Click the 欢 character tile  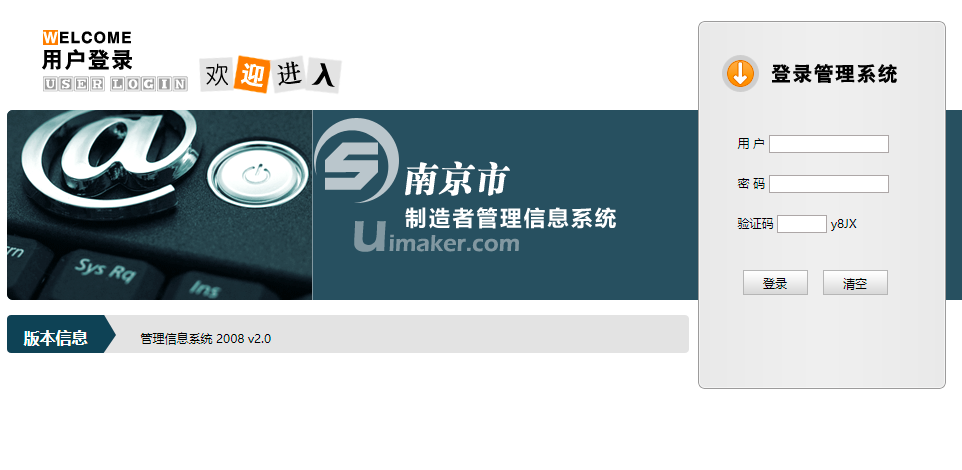point(217,75)
